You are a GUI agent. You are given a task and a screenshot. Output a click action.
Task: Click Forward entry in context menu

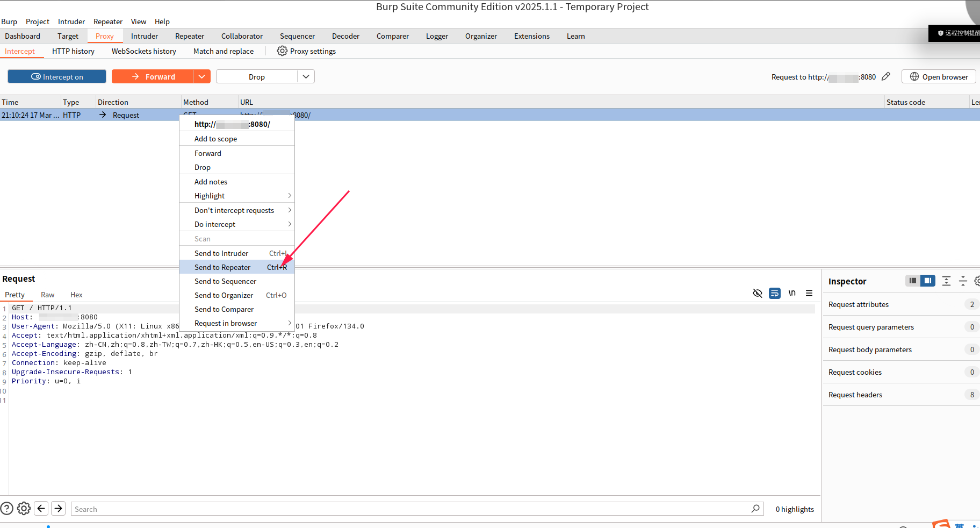click(x=237, y=153)
